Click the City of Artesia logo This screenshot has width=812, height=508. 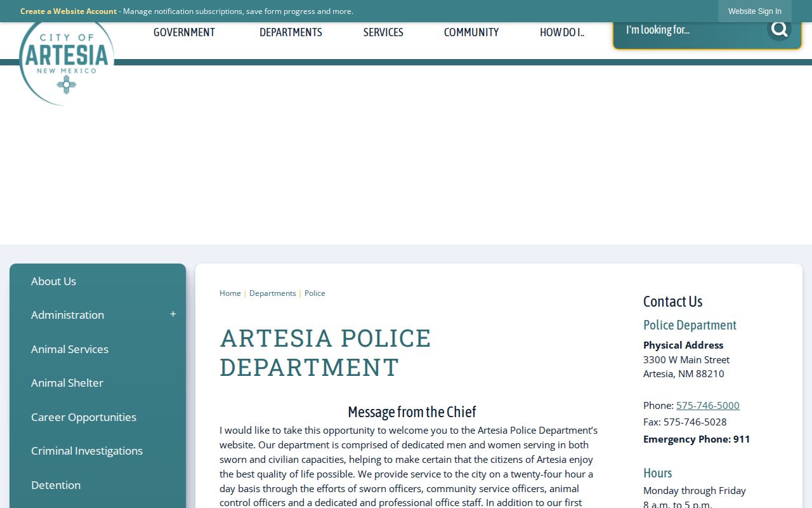click(67, 63)
